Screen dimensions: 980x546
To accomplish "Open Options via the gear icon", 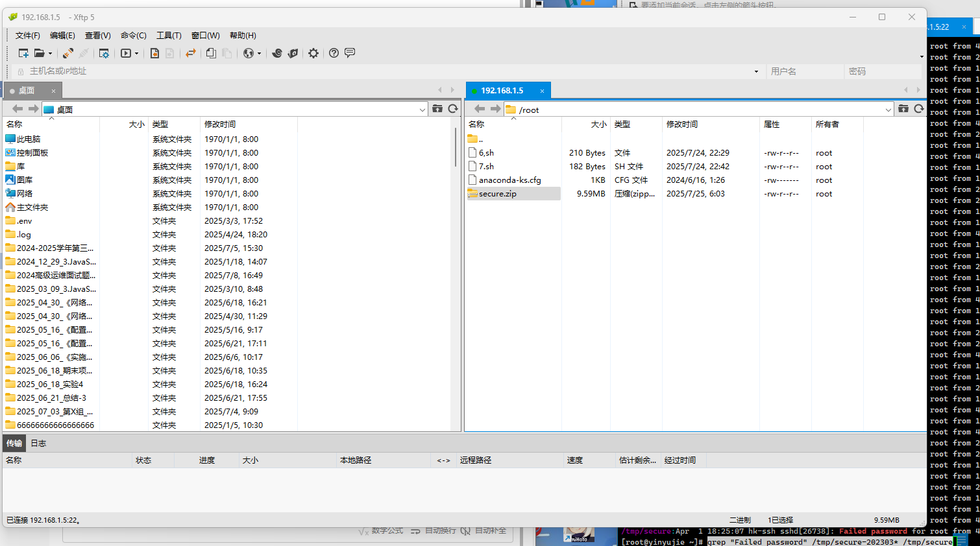I will click(313, 53).
